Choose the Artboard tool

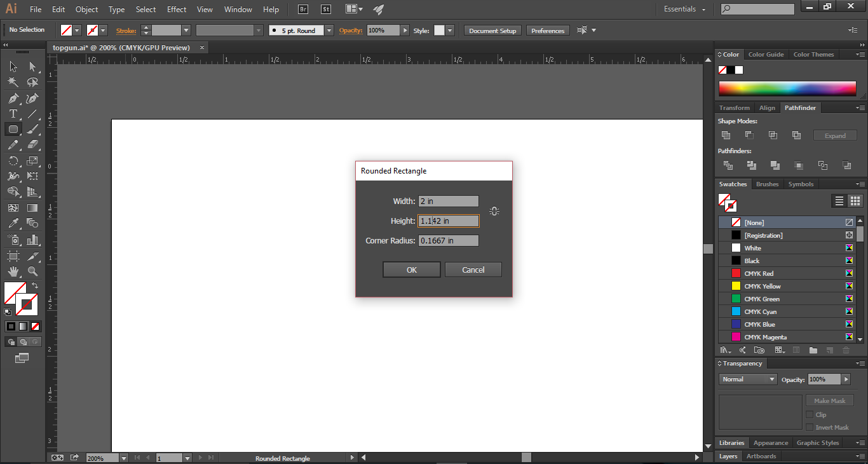pos(13,256)
